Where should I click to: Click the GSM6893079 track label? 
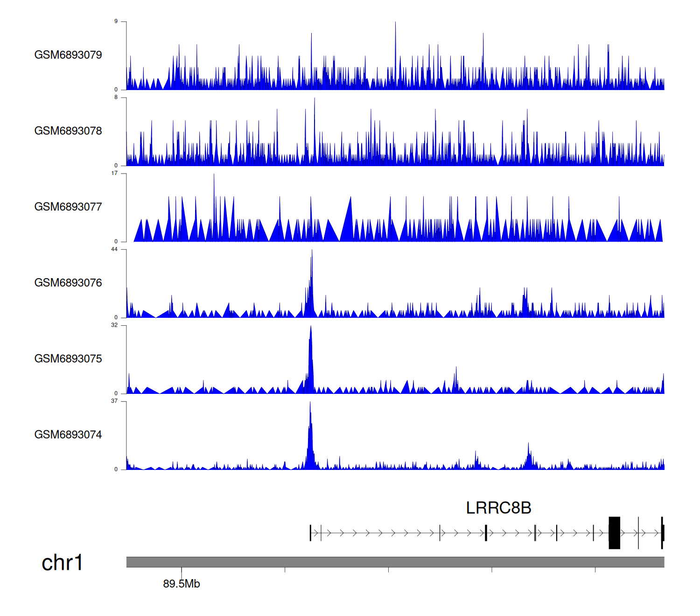[68, 55]
